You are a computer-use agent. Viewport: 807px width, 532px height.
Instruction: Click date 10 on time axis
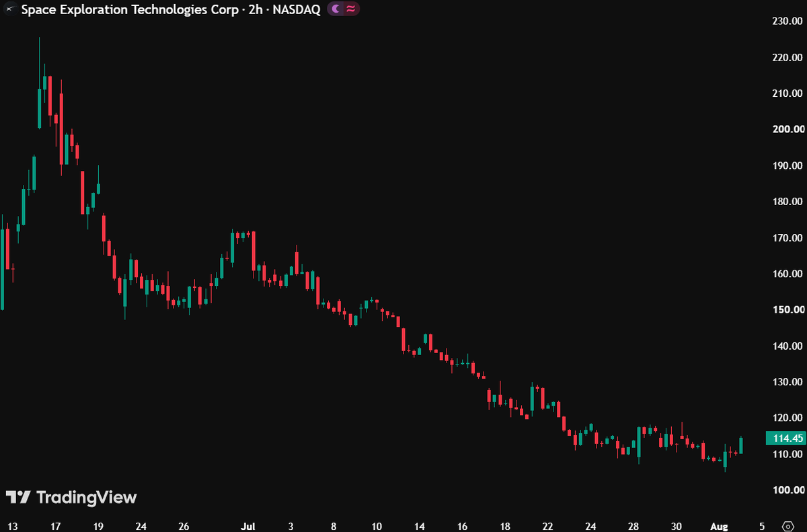pos(377,526)
